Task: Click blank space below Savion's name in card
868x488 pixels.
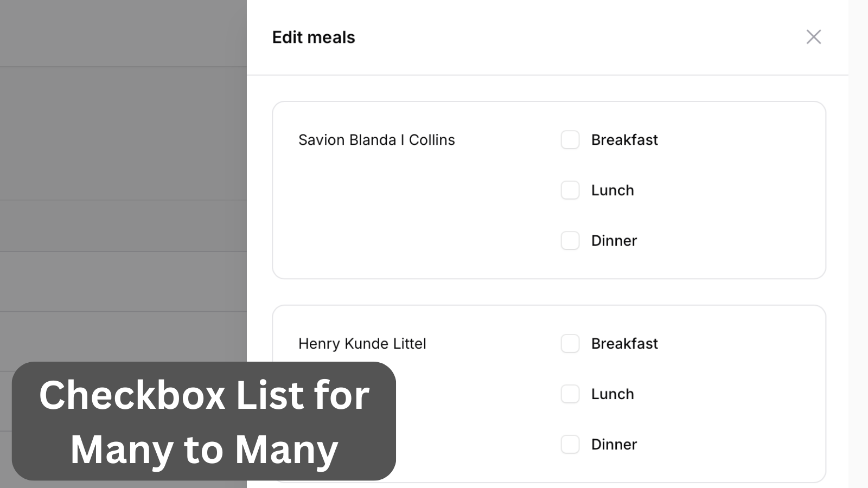Action: tap(412, 217)
